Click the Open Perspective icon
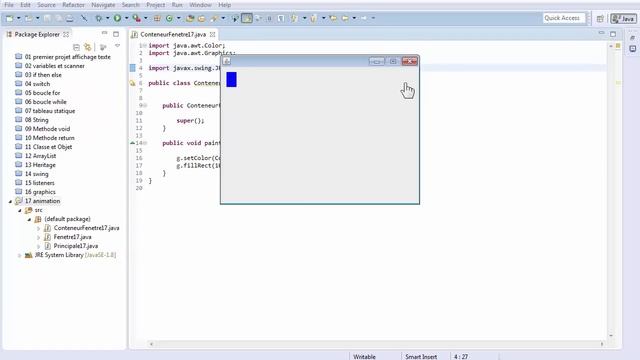Screen dimensions: 640x360 [600, 18]
